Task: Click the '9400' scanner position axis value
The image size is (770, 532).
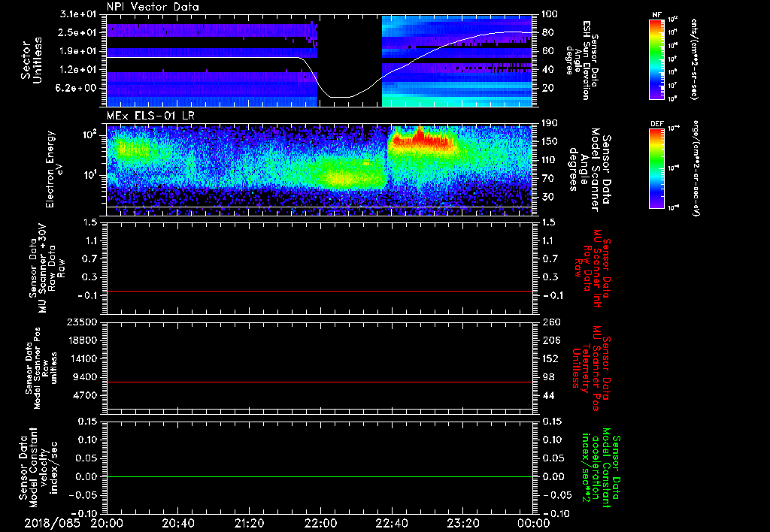Action: pyautogui.click(x=85, y=377)
